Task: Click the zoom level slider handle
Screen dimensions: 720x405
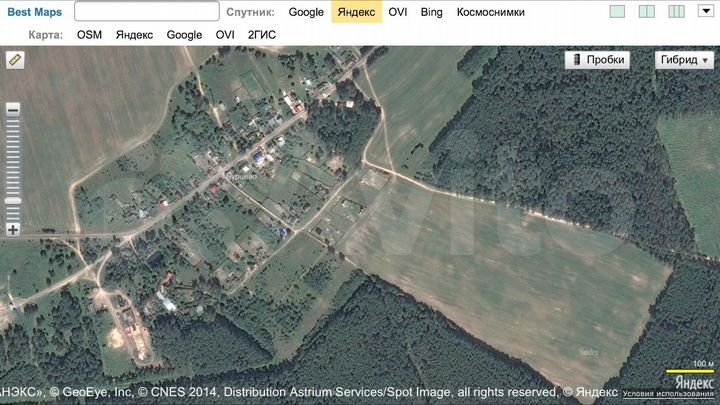Action: click(x=13, y=201)
